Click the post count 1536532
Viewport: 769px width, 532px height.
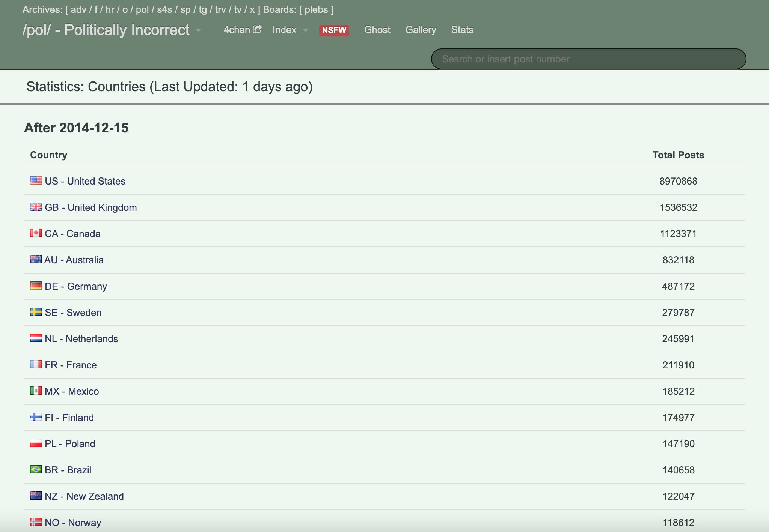[678, 207]
